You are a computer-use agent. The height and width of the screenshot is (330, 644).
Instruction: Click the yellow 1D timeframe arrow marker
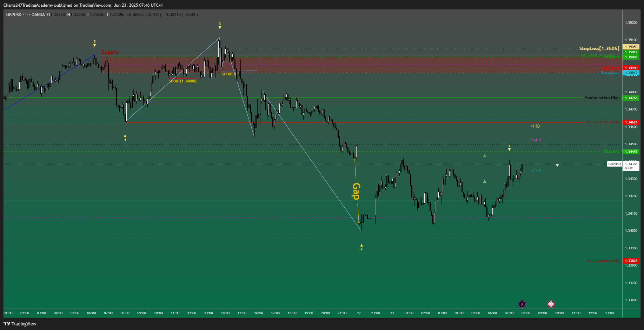click(x=535, y=126)
